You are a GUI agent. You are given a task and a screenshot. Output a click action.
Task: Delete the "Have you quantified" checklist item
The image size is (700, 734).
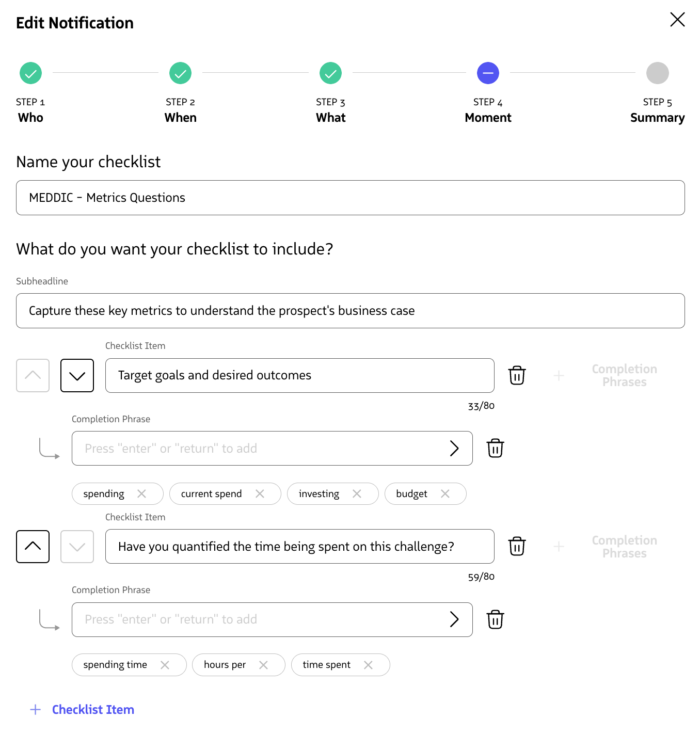coord(517,546)
